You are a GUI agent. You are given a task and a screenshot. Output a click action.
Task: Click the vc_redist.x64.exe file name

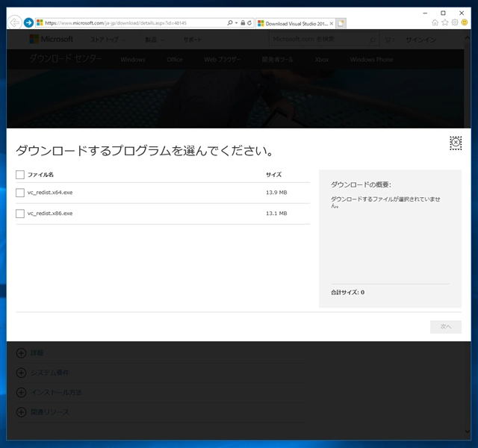(50, 193)
